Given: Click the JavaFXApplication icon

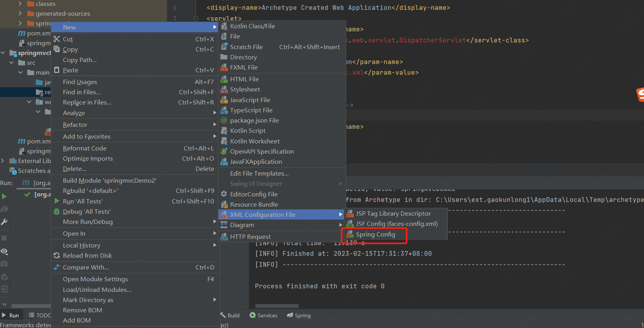Looking at the screenshot, I should click(224, 162).
